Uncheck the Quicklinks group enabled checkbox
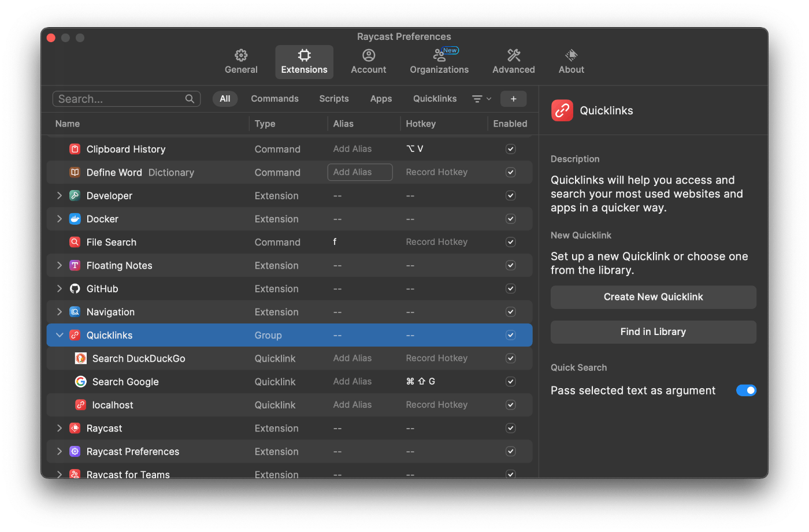 point(511,335)
